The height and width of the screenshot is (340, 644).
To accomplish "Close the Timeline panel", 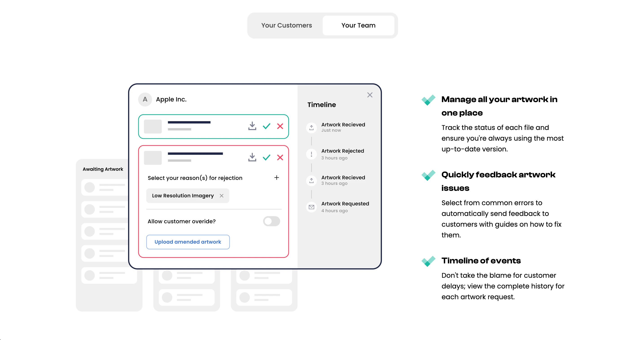I will coord(370,95).
